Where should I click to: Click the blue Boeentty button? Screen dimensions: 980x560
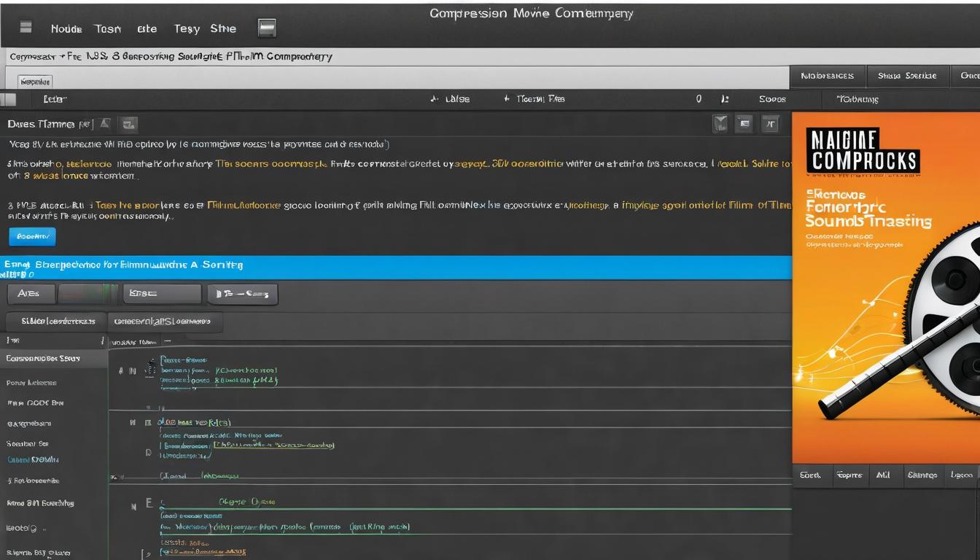(32, 236)
